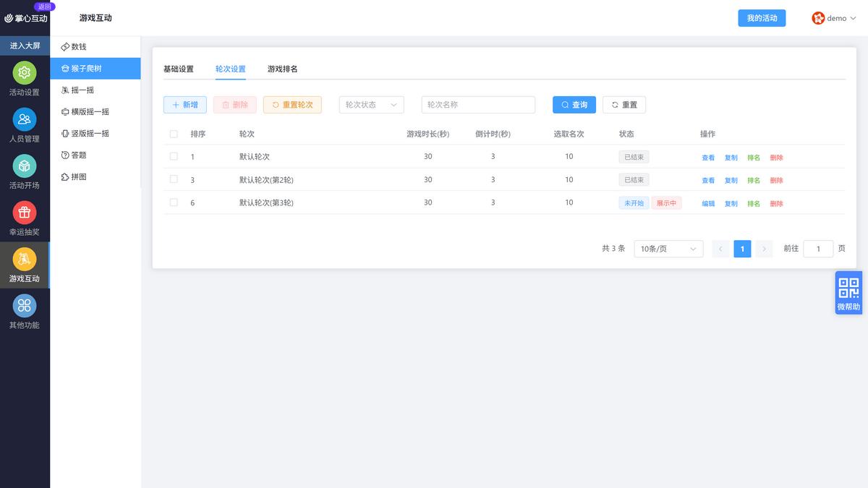Open 人员管理 people icon

(x=25, y=119)
